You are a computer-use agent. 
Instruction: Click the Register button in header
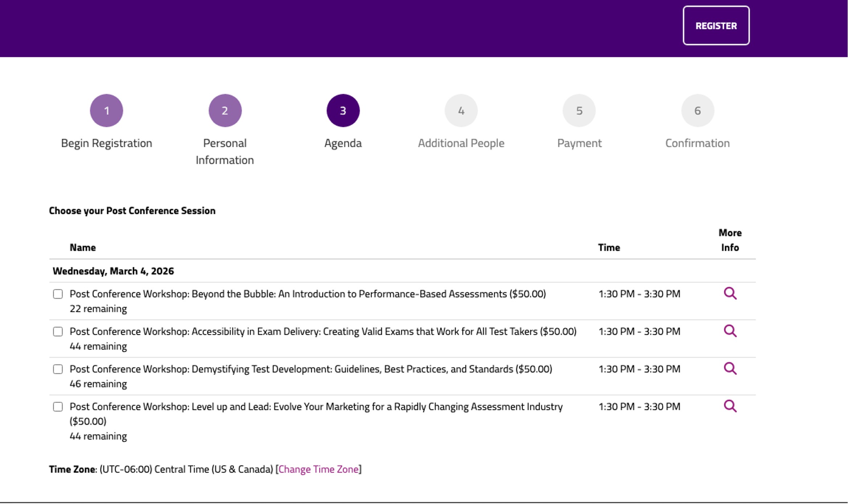click(x=716, y=26)
